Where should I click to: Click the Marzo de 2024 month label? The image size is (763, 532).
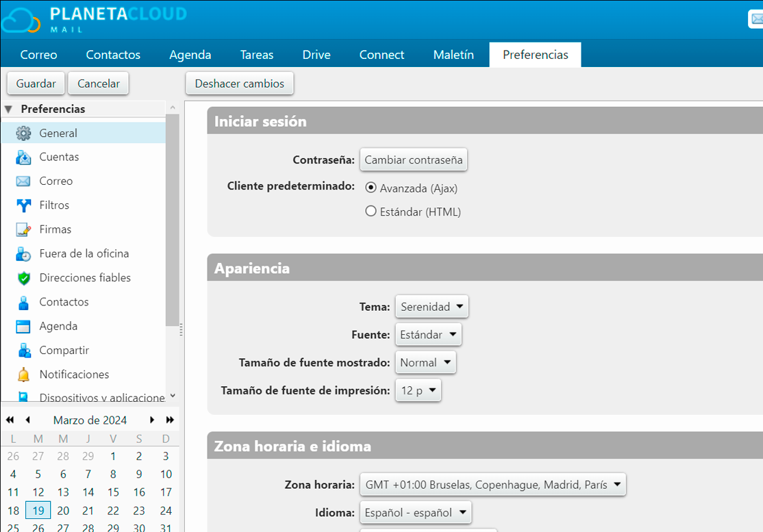90,420
